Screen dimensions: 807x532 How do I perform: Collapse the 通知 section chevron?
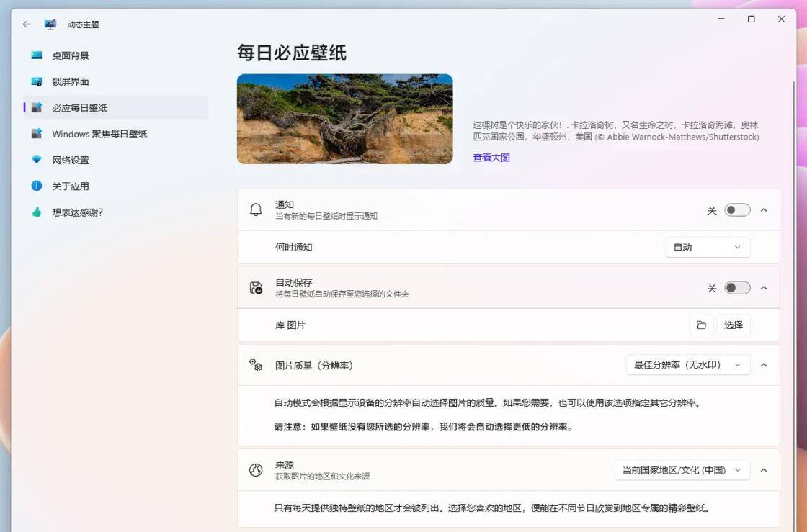pos(764,209)
